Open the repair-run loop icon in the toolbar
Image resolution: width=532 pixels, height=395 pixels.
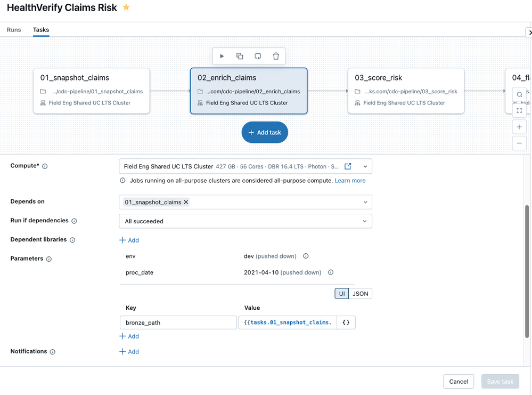click(x=258, y=55)
